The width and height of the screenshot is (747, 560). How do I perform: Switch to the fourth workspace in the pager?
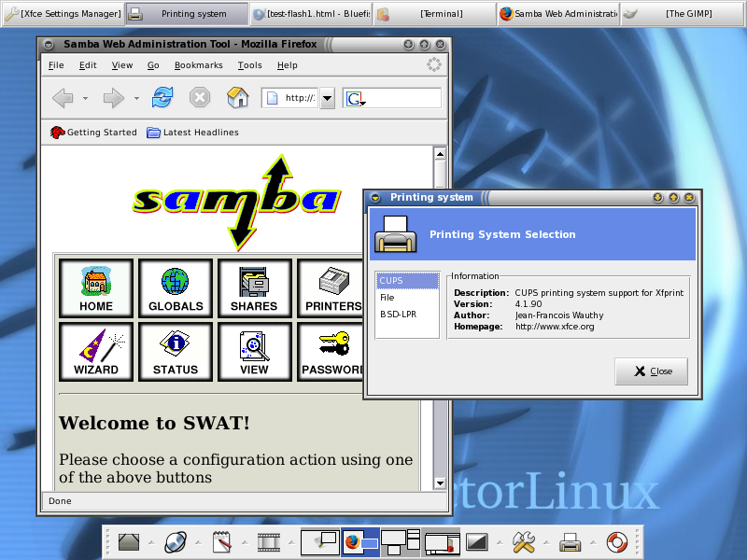[440, 542]
